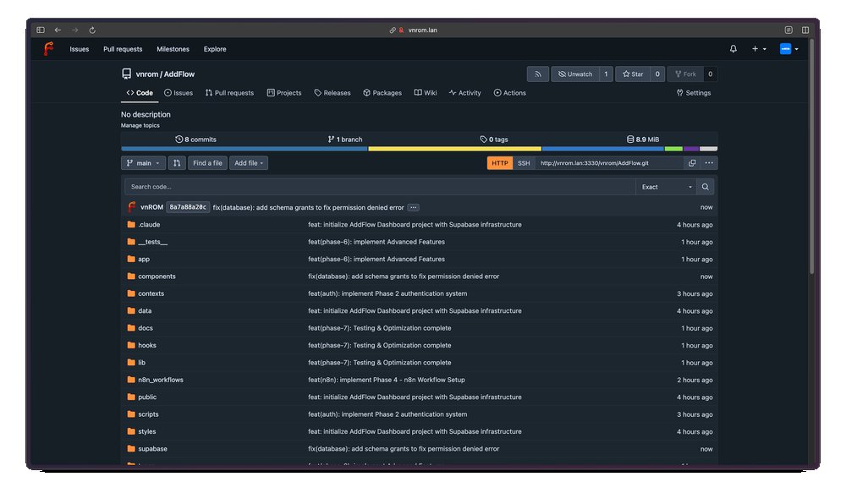Open more clone options ellipsis
Image resolution: width=846 pixels, height=504 pixels.
709,163
